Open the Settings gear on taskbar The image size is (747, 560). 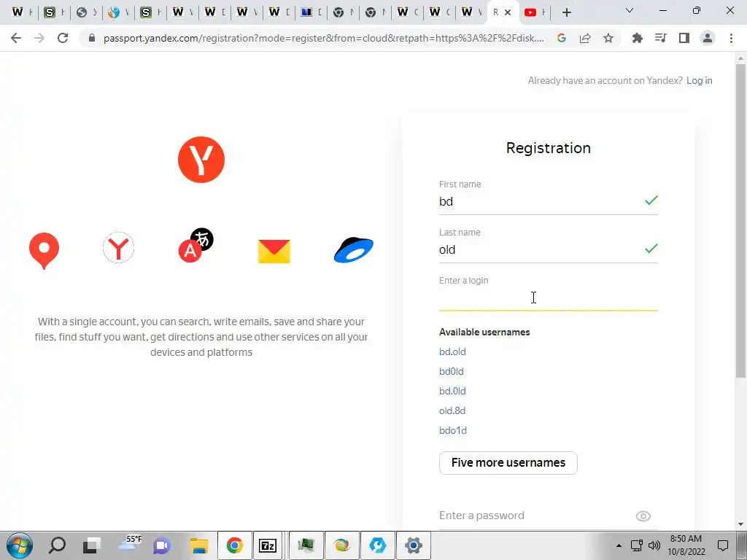[413, 545]
